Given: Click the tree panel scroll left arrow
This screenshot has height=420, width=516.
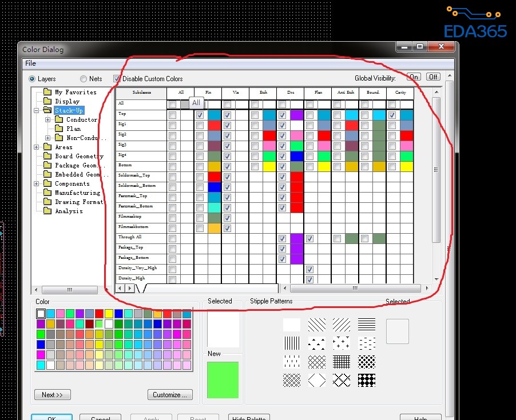Looking at the screenshot, I should [x=36, y=290].
